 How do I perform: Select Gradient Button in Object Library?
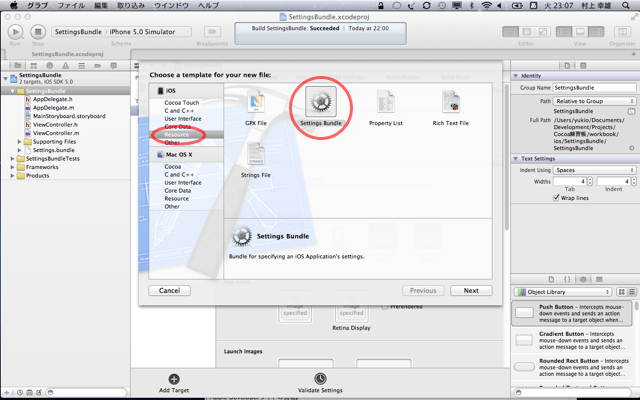[572, 340]
